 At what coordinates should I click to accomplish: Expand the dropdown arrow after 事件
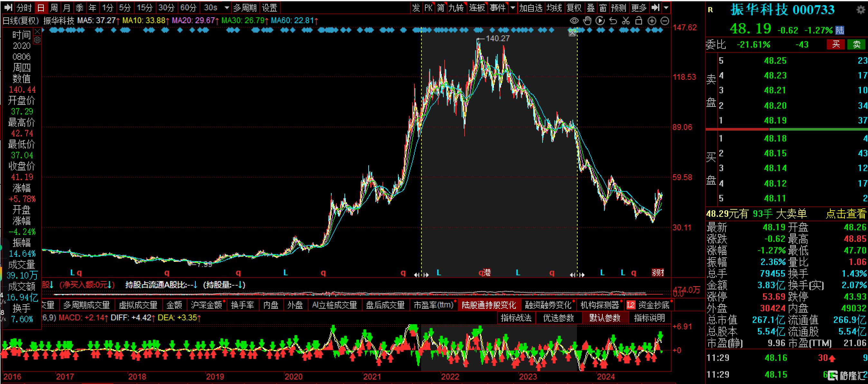pyautogui.click(x=513, y=7)
